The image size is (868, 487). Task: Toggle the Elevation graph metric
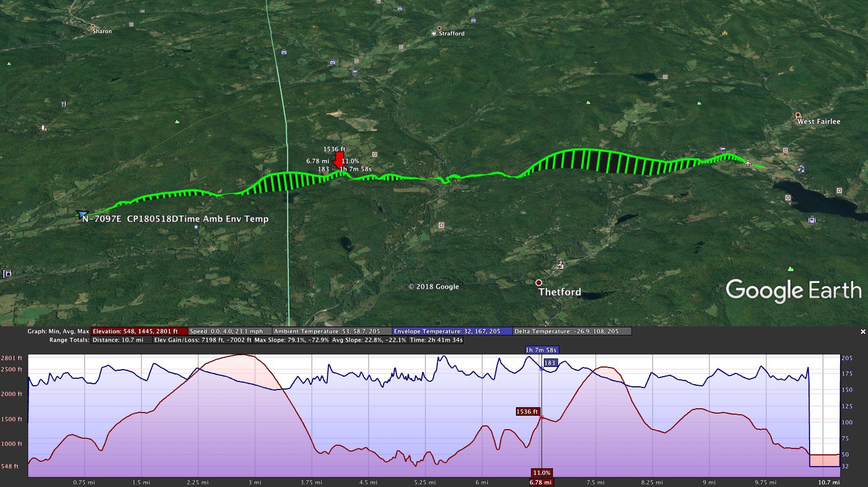click(139, 331)
